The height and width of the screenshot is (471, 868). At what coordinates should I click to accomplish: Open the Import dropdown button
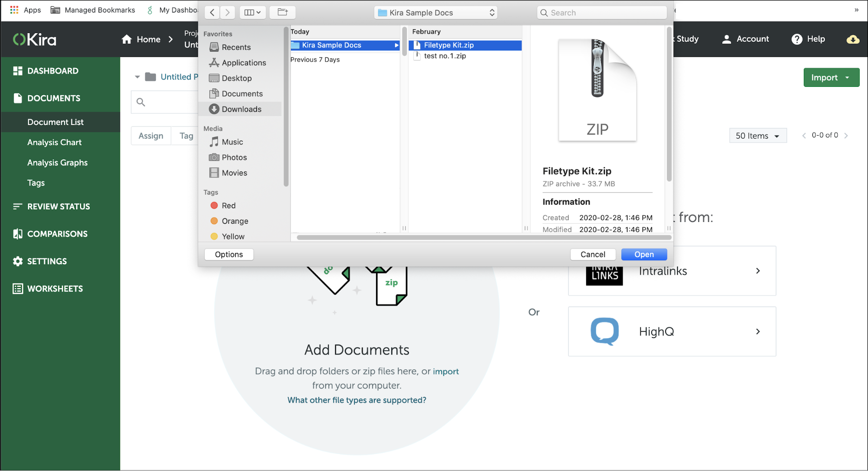click(x=831, y=77)
